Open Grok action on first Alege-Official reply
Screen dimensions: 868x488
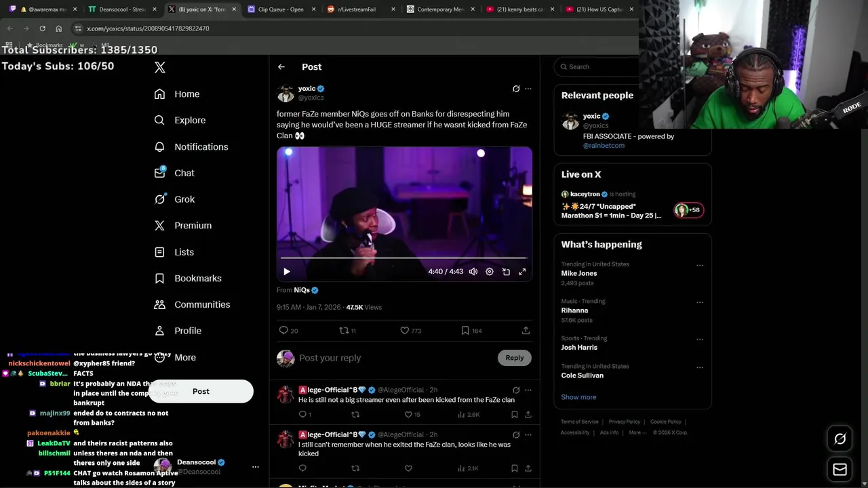pyautogui.click(x=516, y=390)
